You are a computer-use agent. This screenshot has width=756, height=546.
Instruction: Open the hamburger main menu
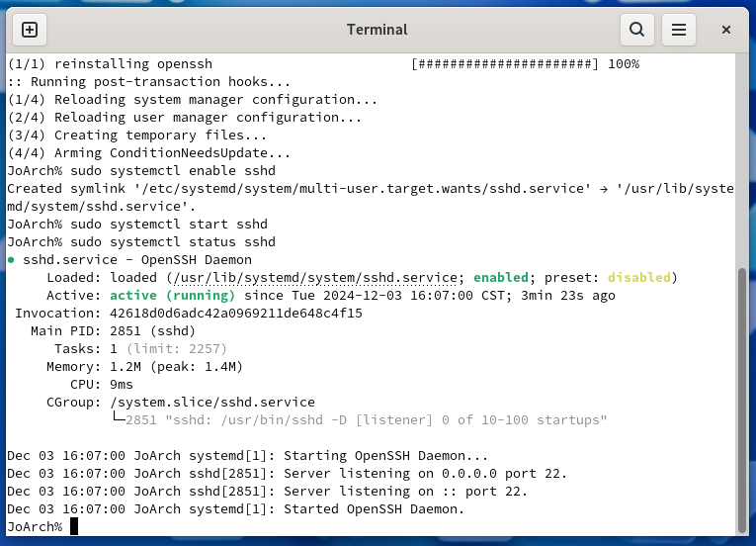679,30
